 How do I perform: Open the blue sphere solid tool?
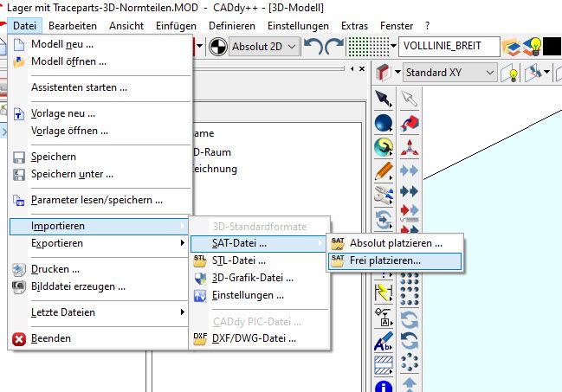tap(384, 123)
